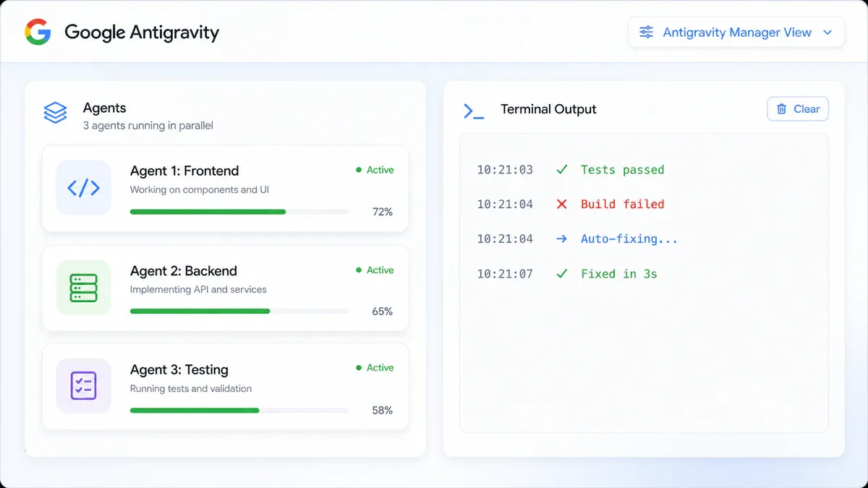Click Agent 2 Backend progress bar

[239, 312]
